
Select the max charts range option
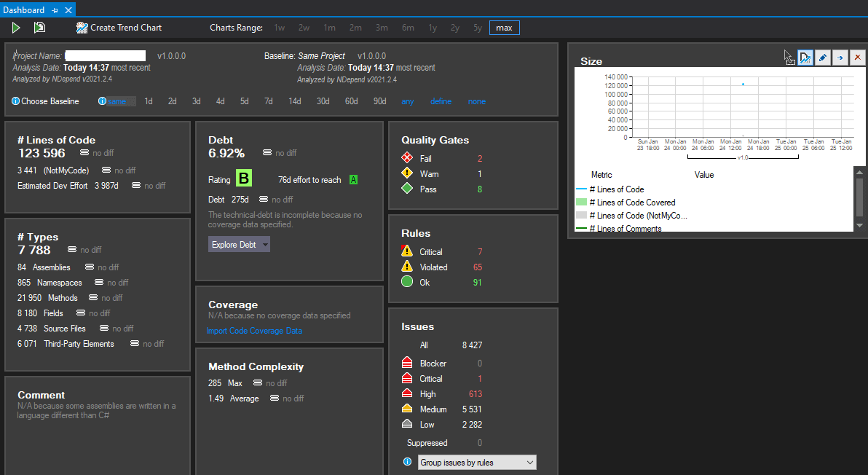tap(505, 28)
